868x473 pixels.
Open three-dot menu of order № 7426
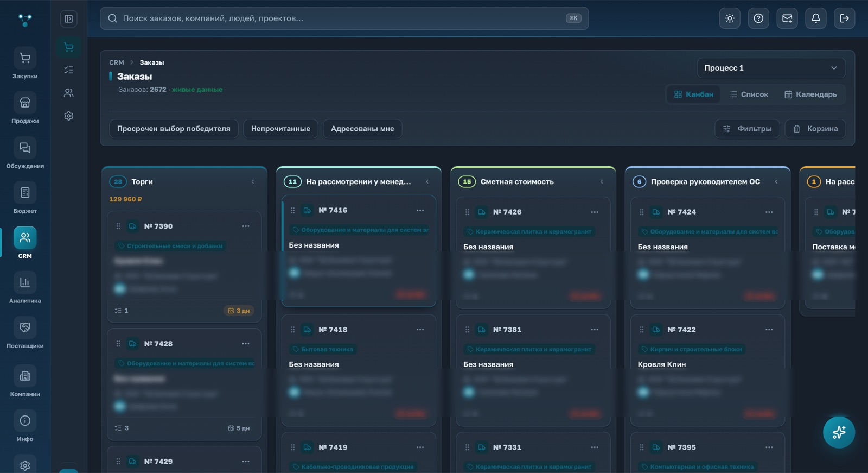[x=595, y=212]
